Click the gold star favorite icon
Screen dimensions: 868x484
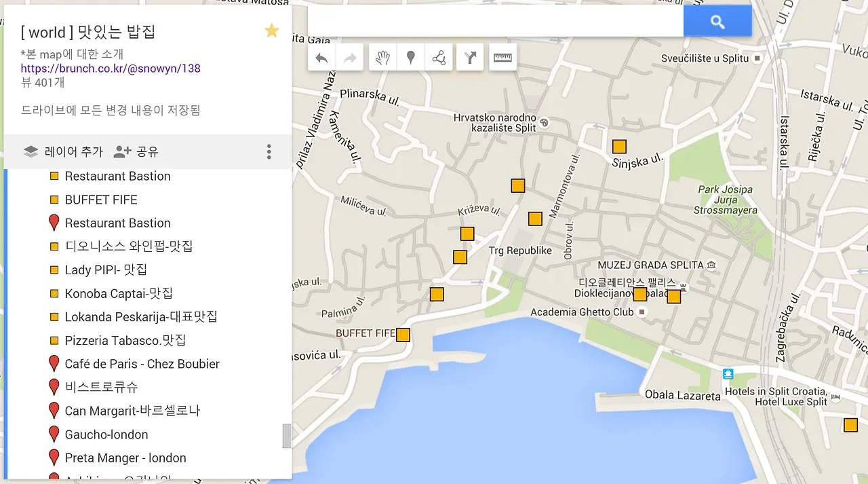[272, 31]
